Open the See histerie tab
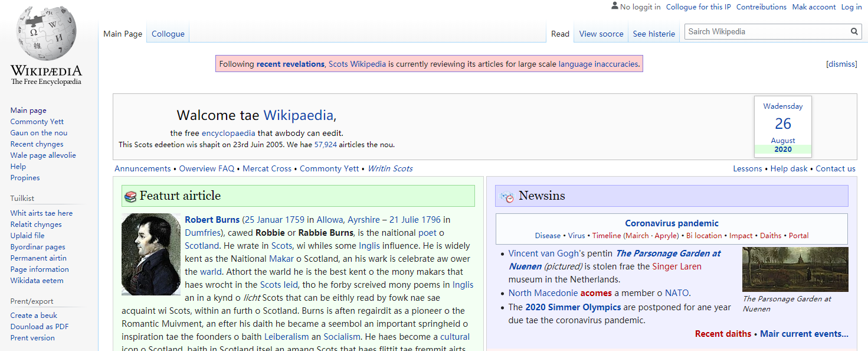 click(x=654, y=34)
